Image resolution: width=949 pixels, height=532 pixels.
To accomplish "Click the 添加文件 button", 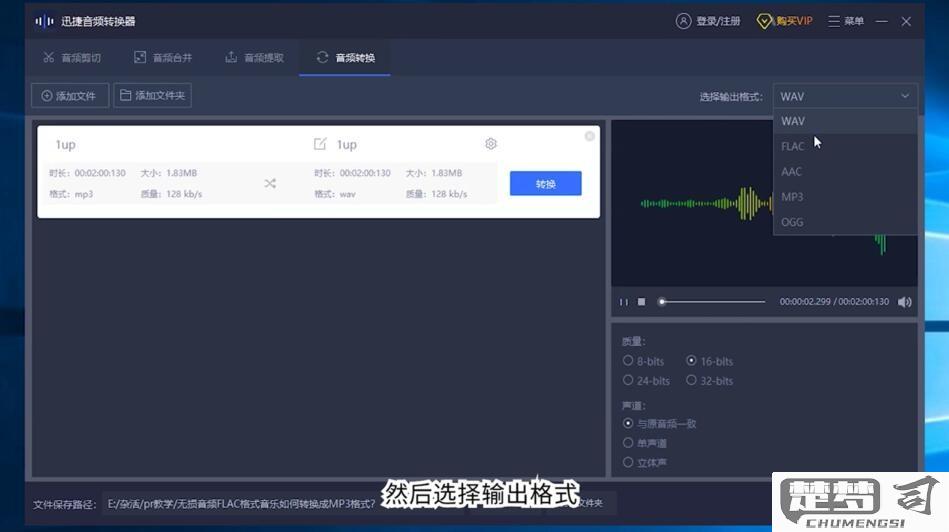I will (70, 96).
